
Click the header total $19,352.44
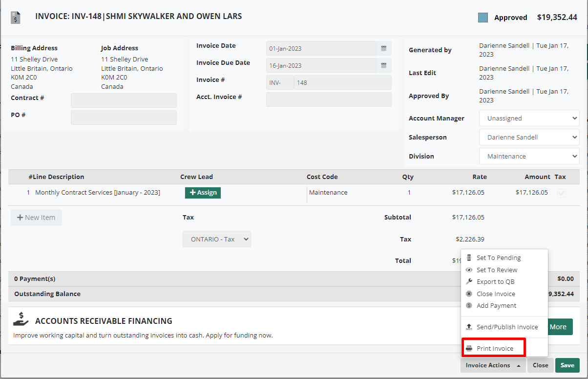click(x=557, y=18)
